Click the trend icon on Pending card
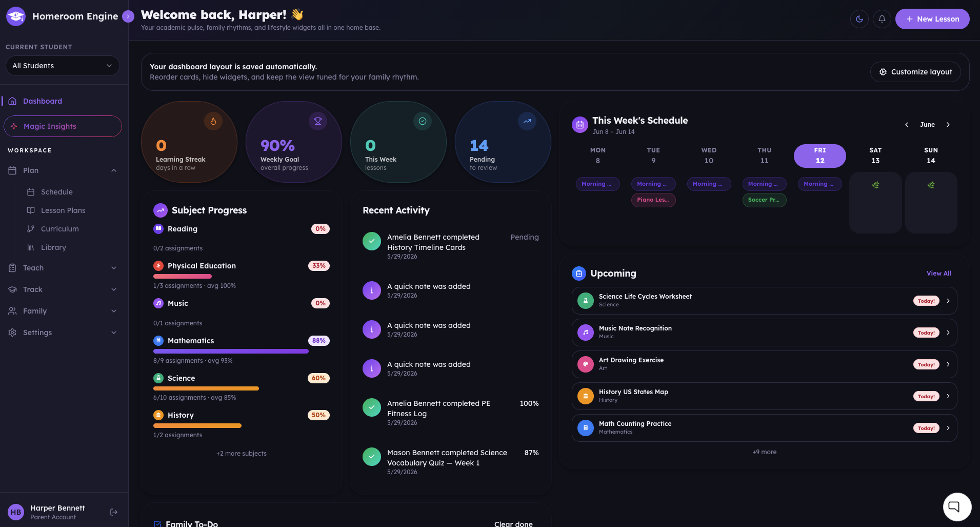The image size is (980, 527). [x=527, y=122]
